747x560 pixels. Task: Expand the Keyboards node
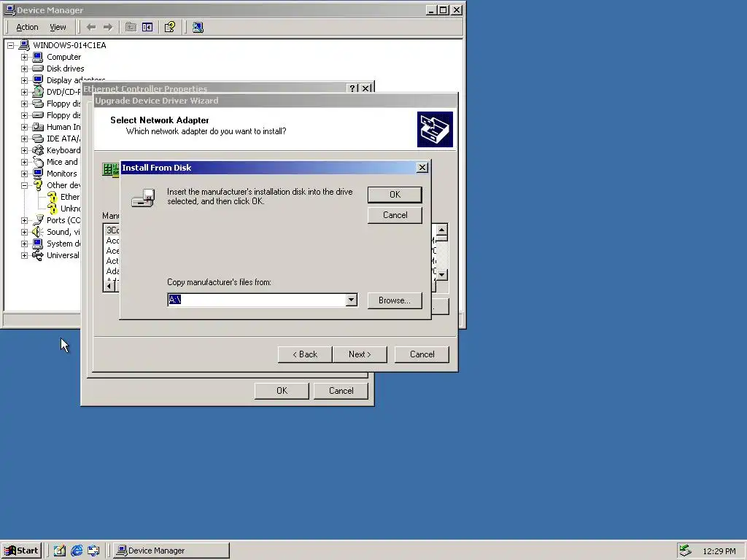[x=24, y=150]
